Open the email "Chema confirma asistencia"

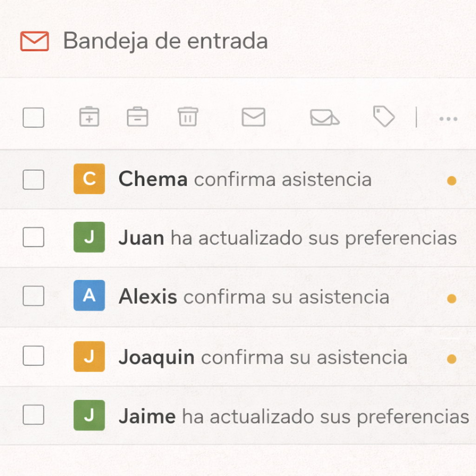tap(245, 179)
